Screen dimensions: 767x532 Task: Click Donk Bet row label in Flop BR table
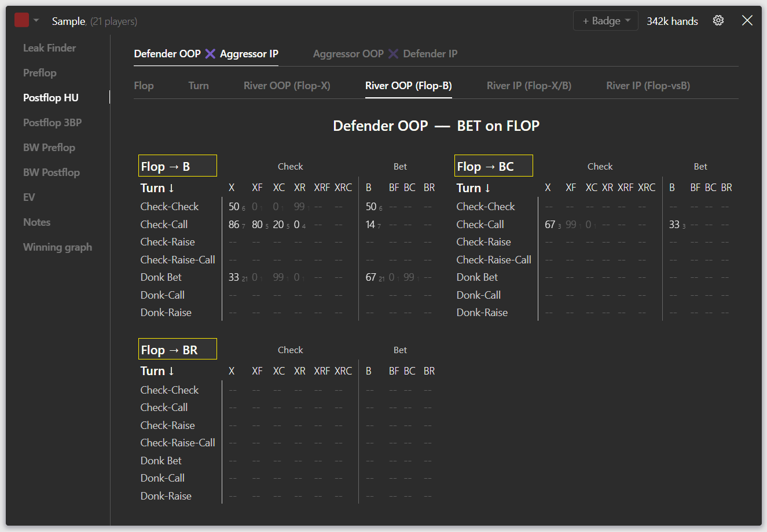tap(161, 461)
